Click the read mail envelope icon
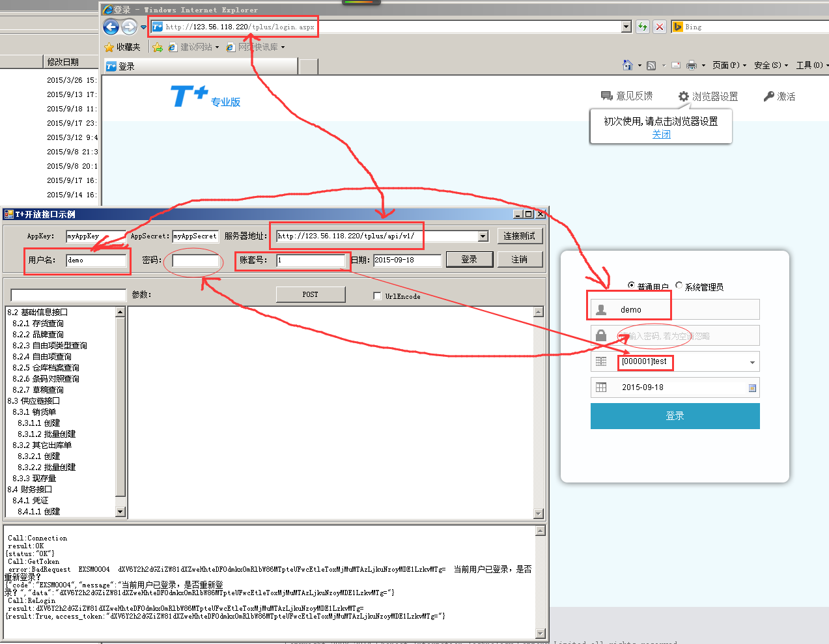 [x=676, y=65]
